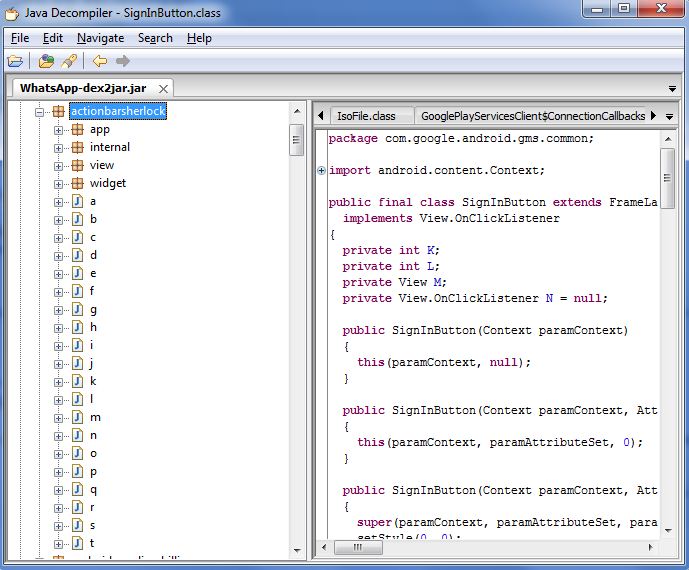Expand class n in the tree
689x570 pixels.
(x=58, y=436)
